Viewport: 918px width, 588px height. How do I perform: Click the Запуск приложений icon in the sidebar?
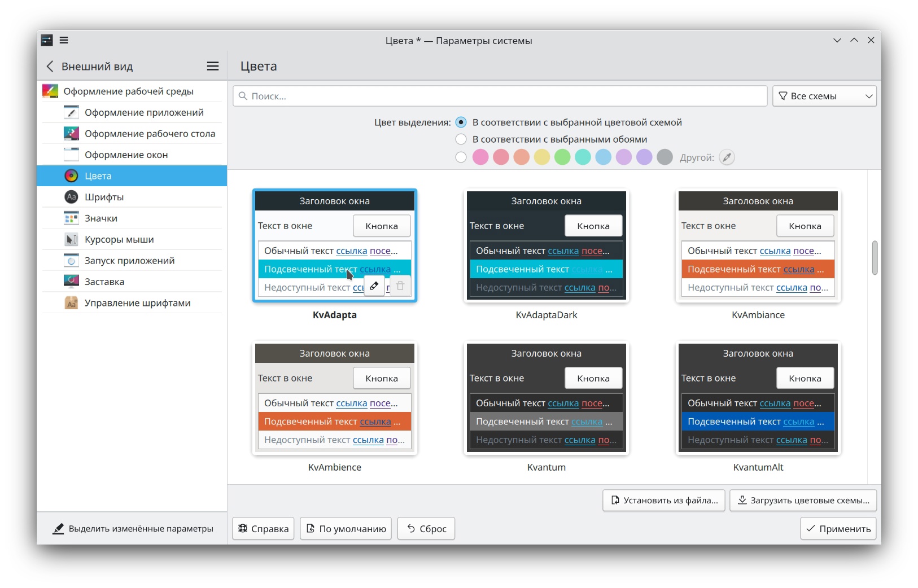point(71,260)
